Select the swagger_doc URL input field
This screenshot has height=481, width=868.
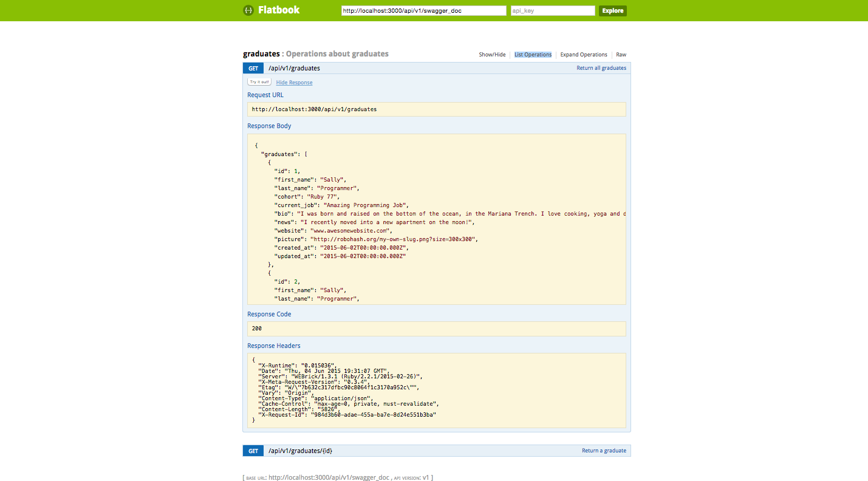tap(423, 10)
